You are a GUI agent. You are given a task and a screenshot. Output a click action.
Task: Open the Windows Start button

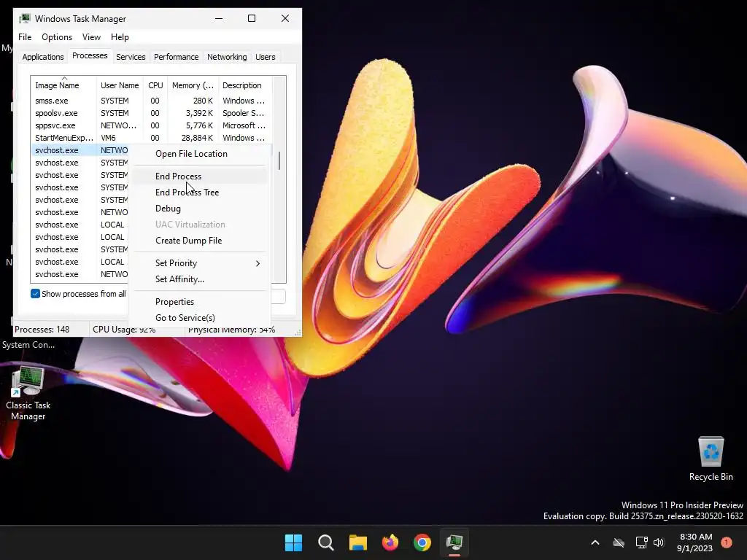[x=293, y=542]
